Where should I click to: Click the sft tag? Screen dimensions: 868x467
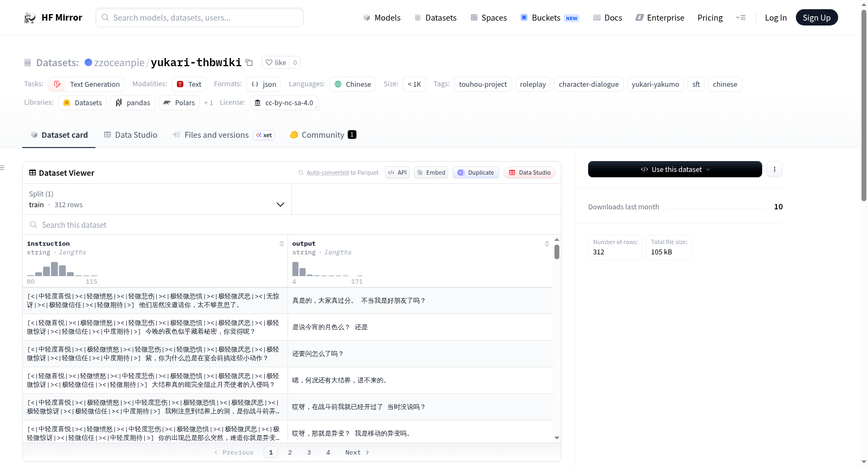click(696, 84)
